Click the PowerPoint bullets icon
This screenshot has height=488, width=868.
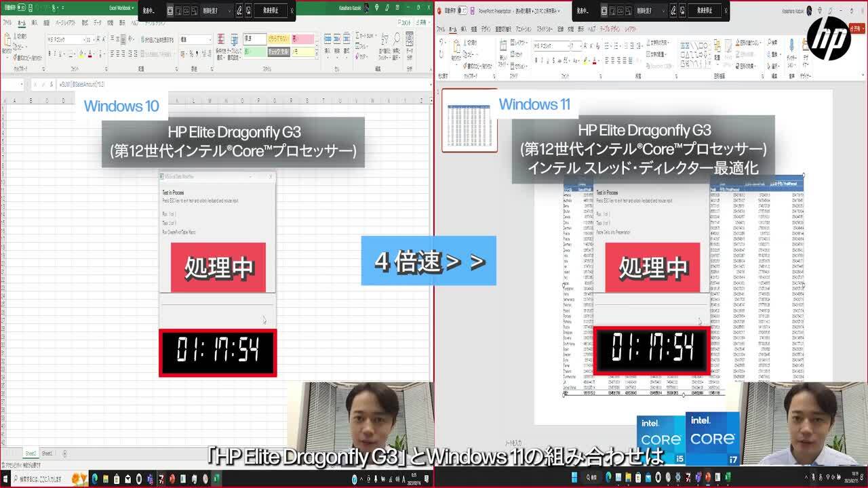(x=608, y=45)
